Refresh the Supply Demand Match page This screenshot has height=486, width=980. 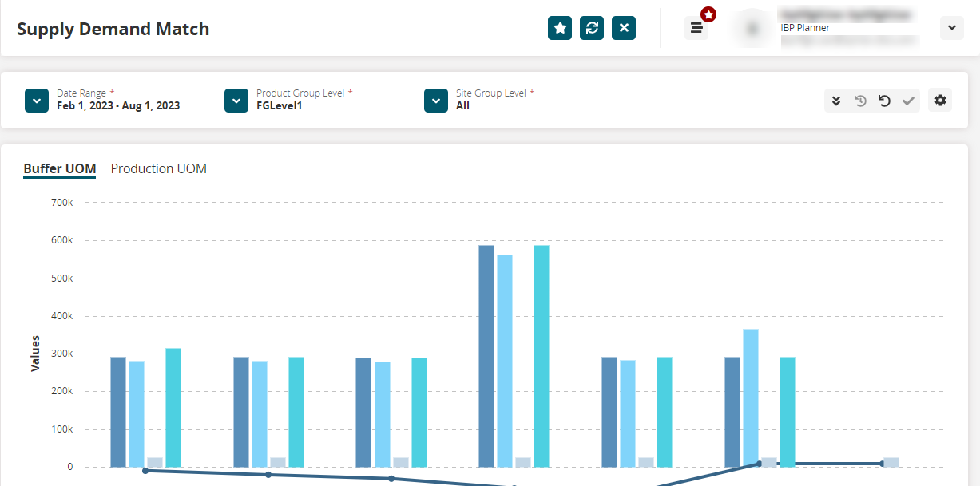592,28
